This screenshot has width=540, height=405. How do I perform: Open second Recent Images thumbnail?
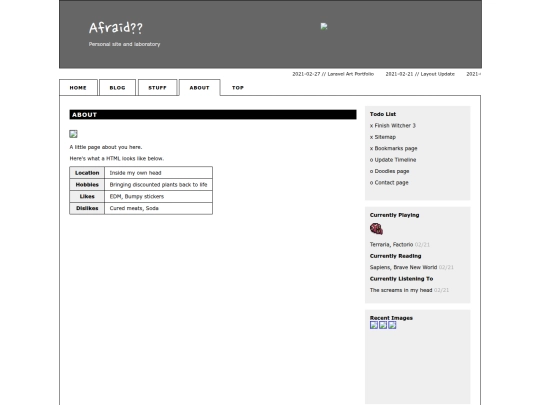[x=383, y=325]
